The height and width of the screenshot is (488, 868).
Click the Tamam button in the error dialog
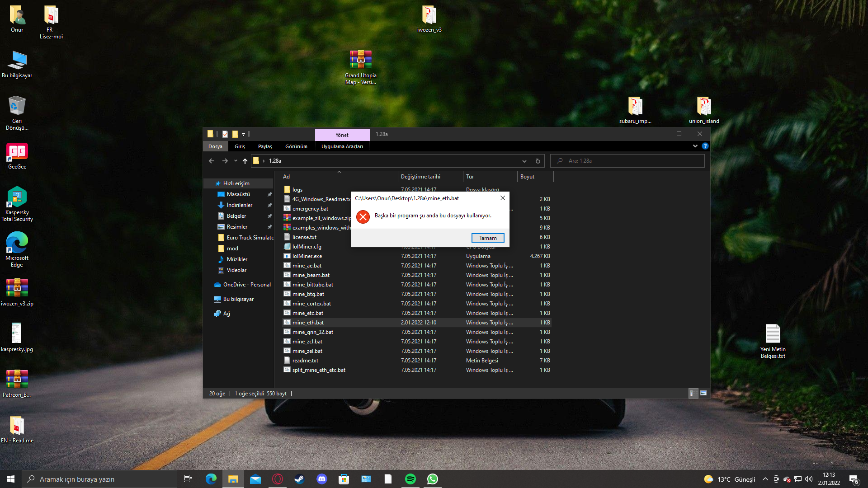pos(487,238)
